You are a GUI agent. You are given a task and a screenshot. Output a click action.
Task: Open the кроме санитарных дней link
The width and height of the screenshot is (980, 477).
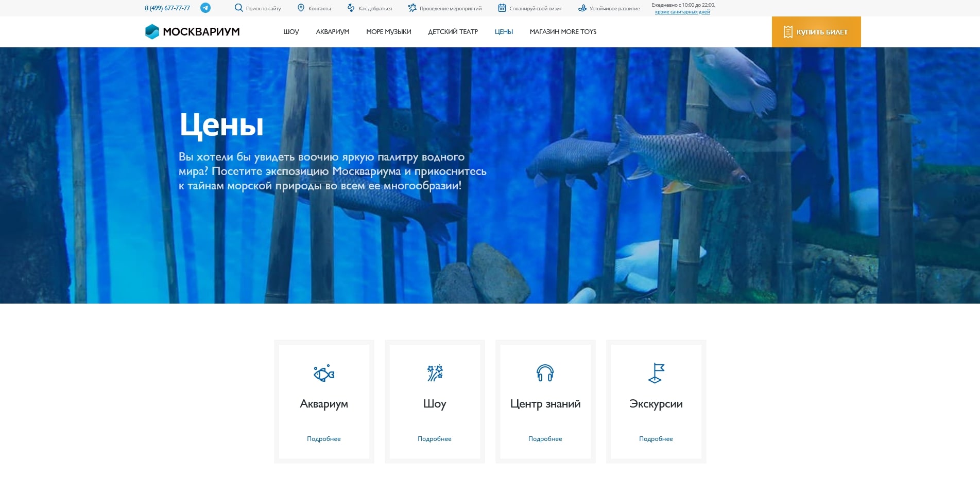point(682,12)
